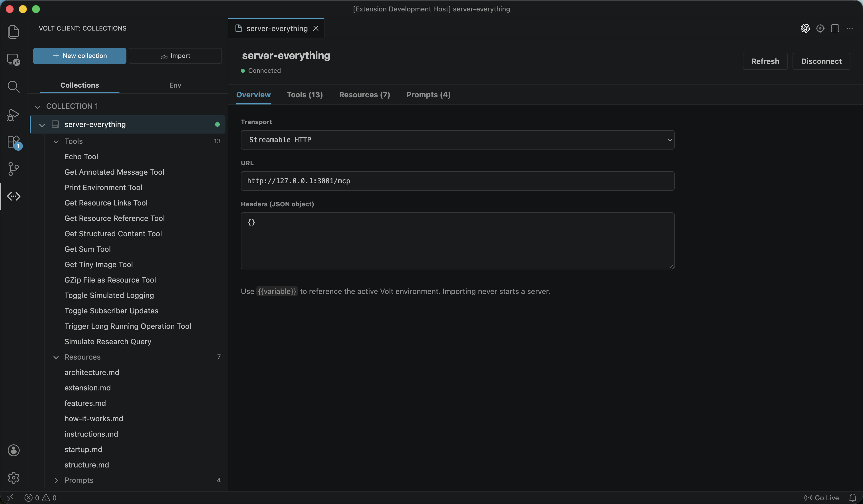Click the green connection dot on server-everything row

tap(217, 125)
